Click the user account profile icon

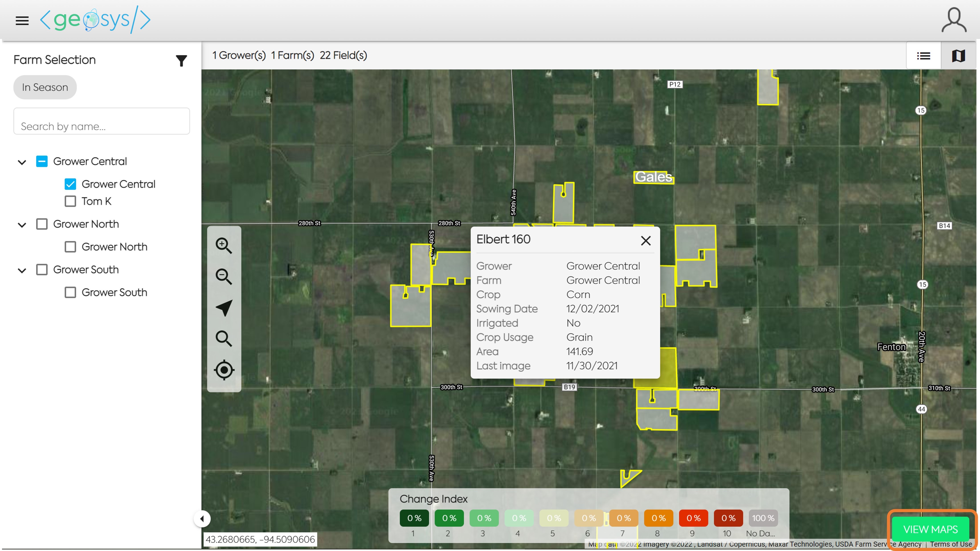coord(953,20)
